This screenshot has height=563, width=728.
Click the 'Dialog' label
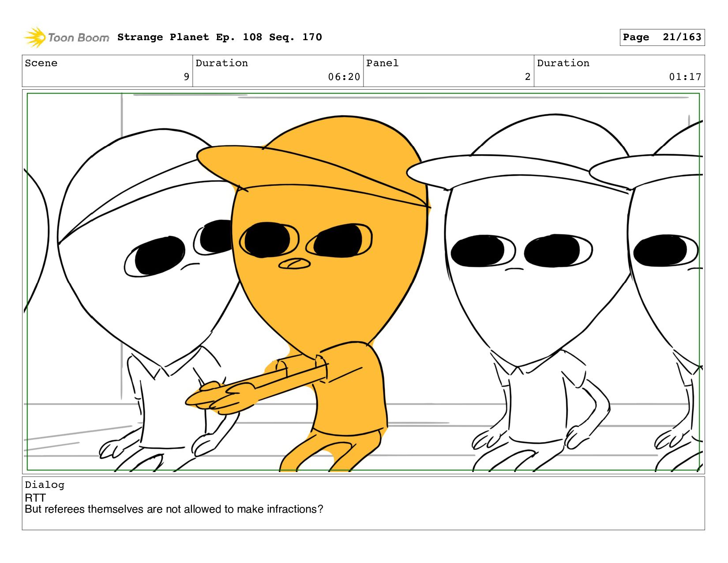click(x=45, y=485)
